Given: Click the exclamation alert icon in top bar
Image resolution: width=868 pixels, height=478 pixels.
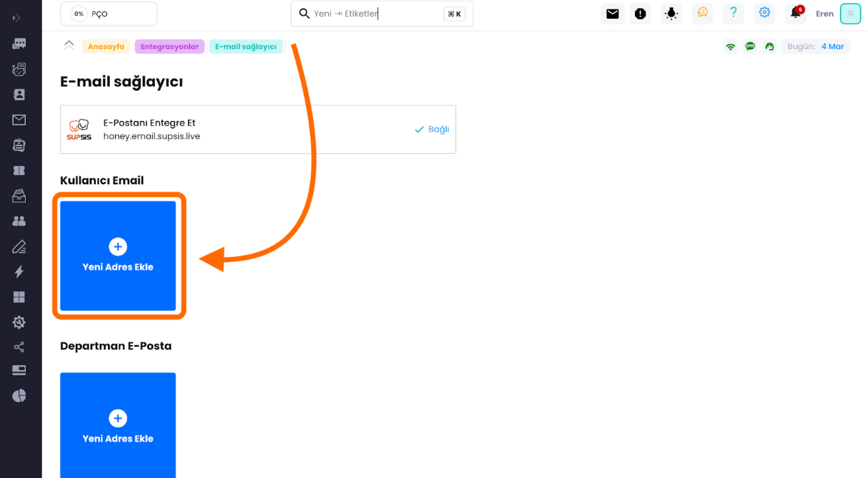Looking at the screenshot, I should (640, 13).
